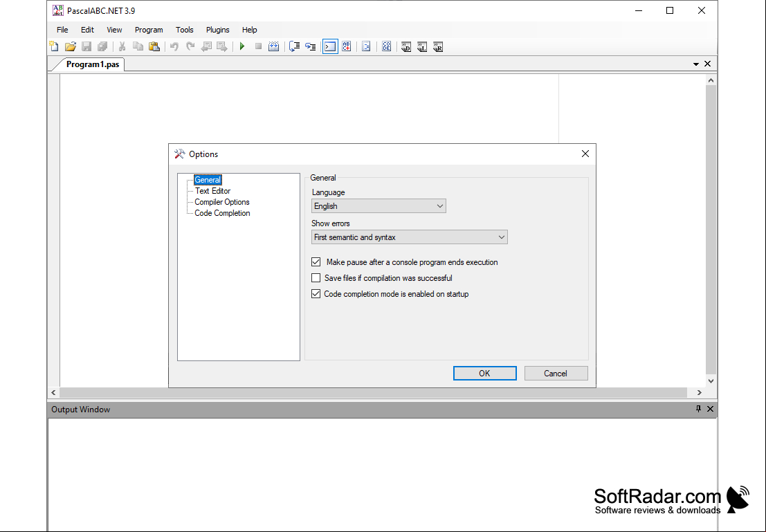The image size is (766, 532).
Task: Click the ABC code completion toolbar icon
Action: click(x=347, y=47)
